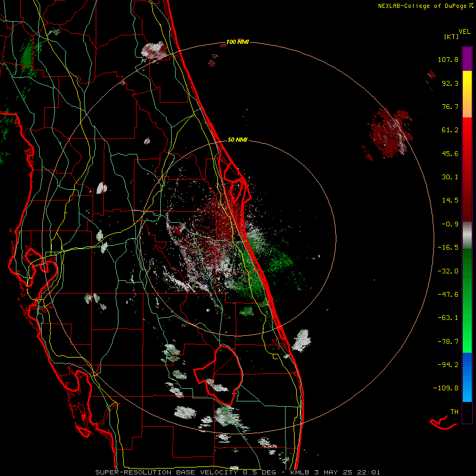
Task: Click the [KT] units label
Action: click(x=452, y=36)
